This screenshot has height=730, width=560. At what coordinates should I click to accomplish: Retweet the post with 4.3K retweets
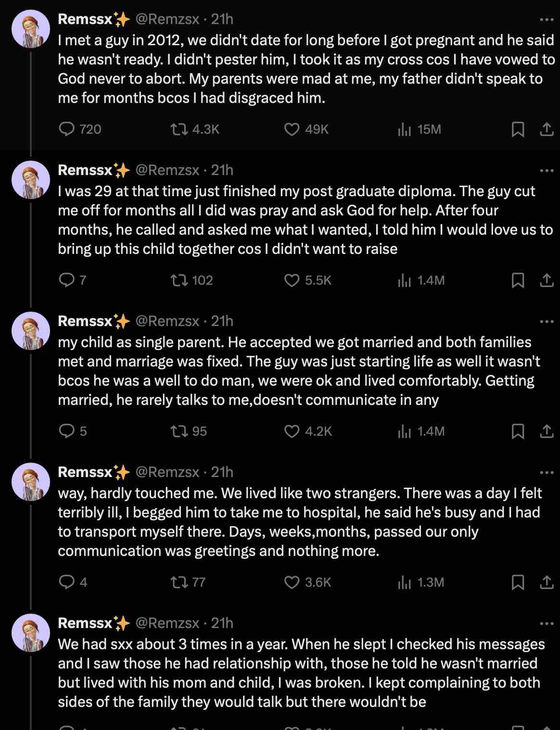click(x=179, y=129)
